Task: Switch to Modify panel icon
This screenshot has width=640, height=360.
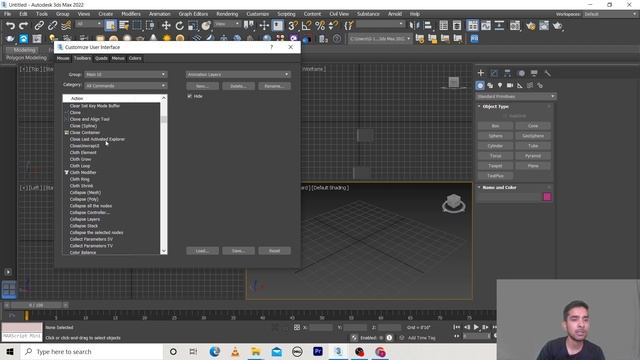Action: (x=494, y=73)
